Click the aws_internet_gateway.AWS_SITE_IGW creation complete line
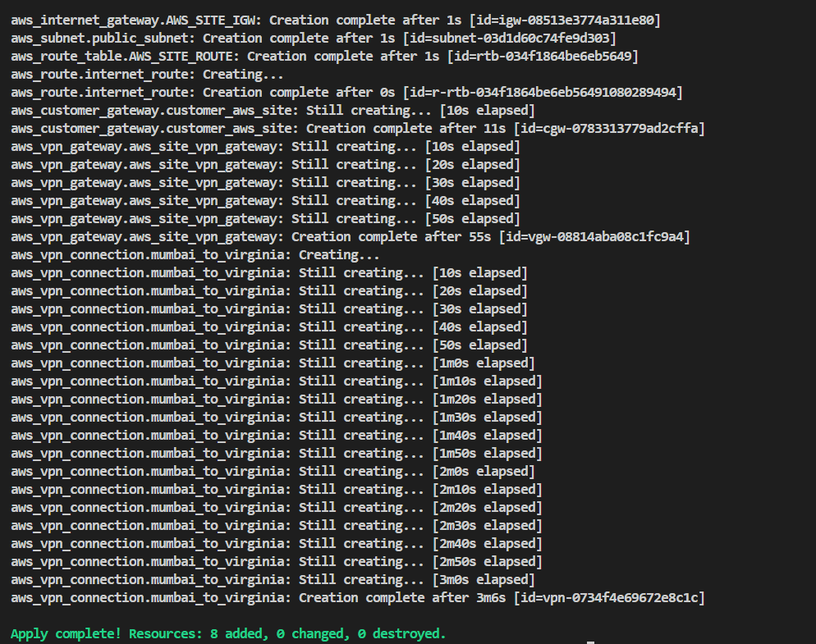 [336, 21]
